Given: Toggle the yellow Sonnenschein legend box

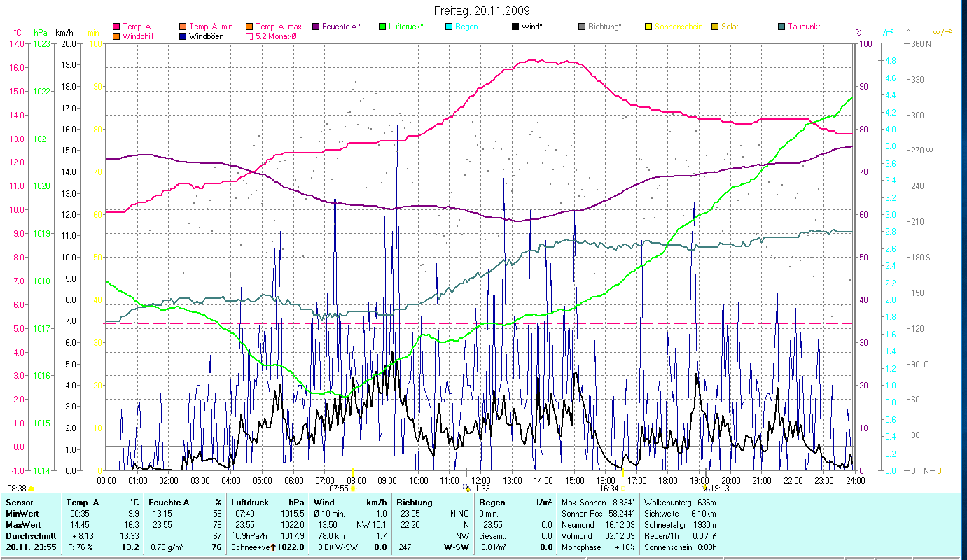Looking at the screenshot, I should (648, 27).
